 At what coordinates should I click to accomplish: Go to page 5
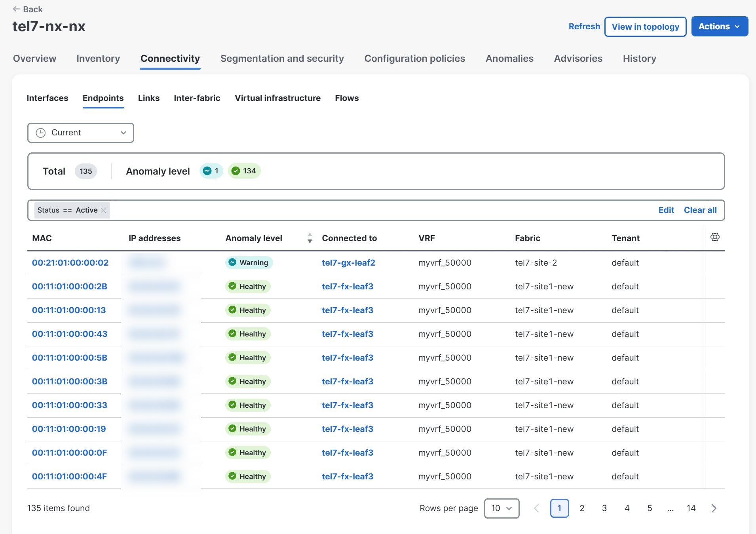pos(650,508)
